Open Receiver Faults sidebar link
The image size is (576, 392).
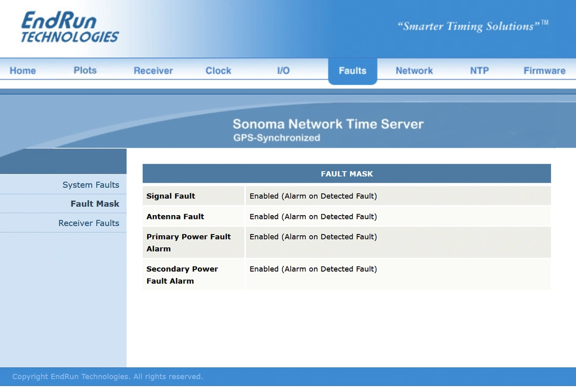click(88, 223)
